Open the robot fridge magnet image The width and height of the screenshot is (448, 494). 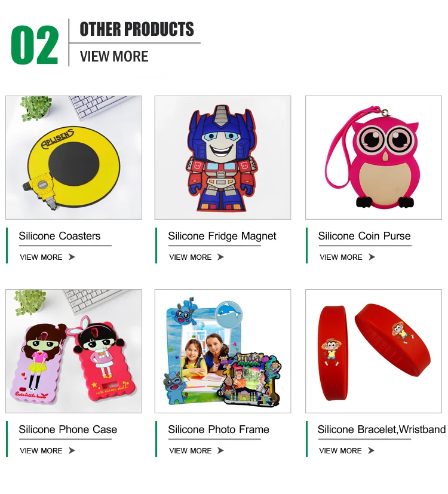(223, 158)
